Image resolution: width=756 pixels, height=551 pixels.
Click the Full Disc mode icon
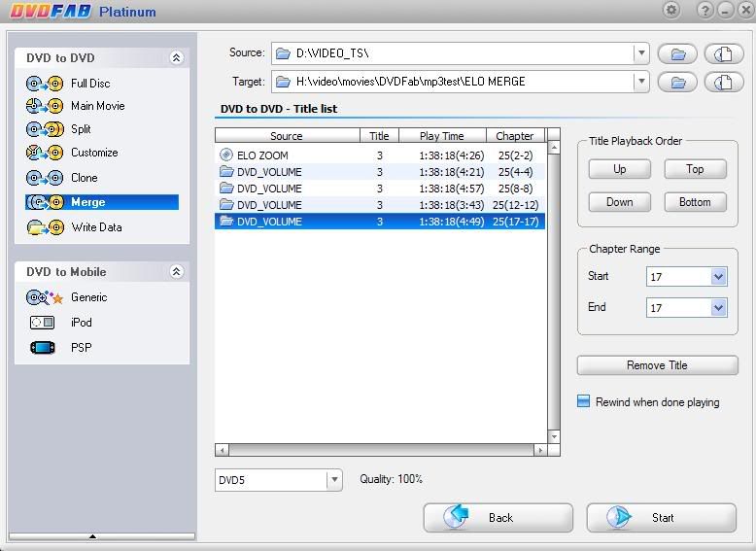pos(45,84)
